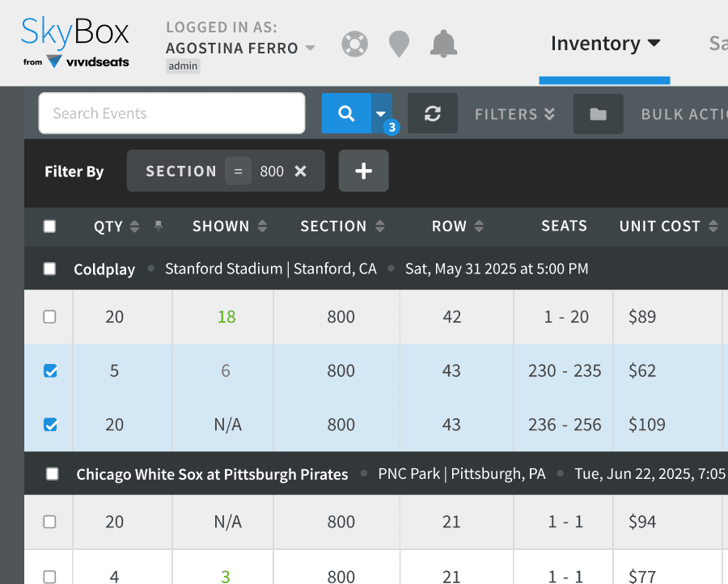Viewport: 728px width, 584px height.
Task: Click the pin icon beside QTY
Action: [x=159, y=226]
